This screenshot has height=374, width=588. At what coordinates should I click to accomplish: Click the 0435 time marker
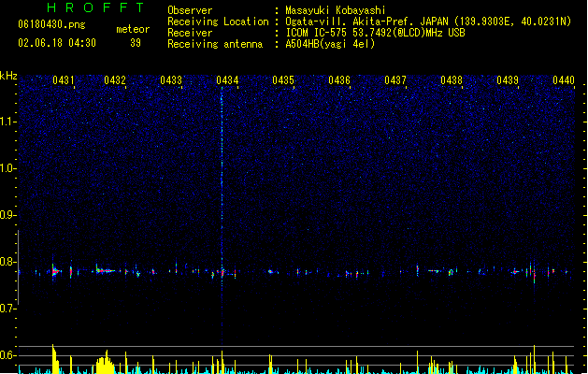coord(283,79)
